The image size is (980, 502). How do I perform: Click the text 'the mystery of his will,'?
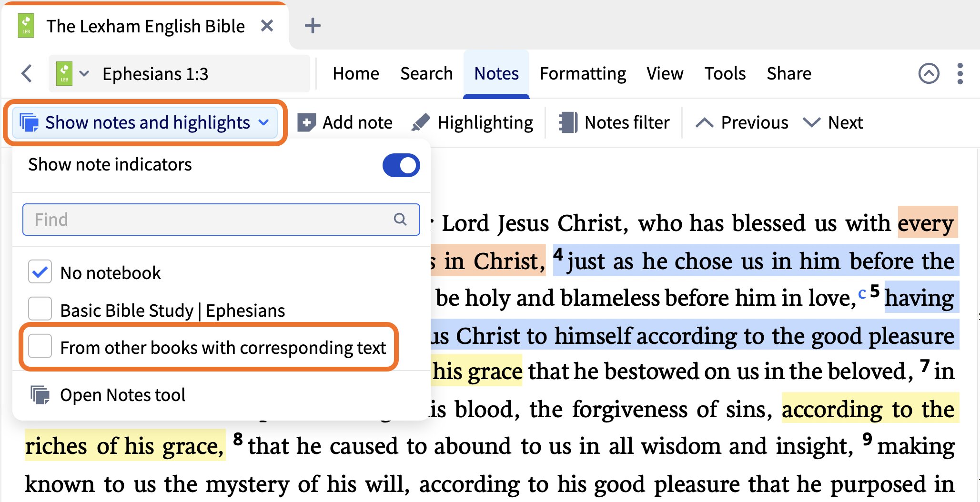(287, 484)
